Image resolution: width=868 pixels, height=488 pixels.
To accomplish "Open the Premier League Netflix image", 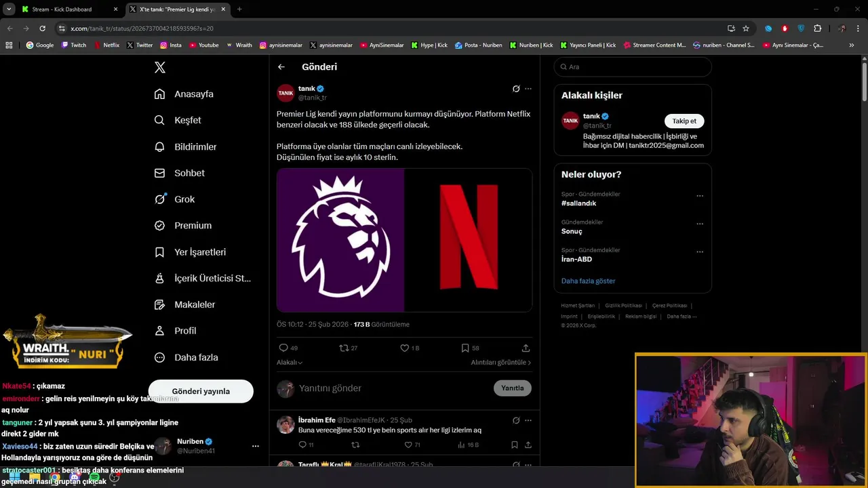I will (x=404, y=240).
